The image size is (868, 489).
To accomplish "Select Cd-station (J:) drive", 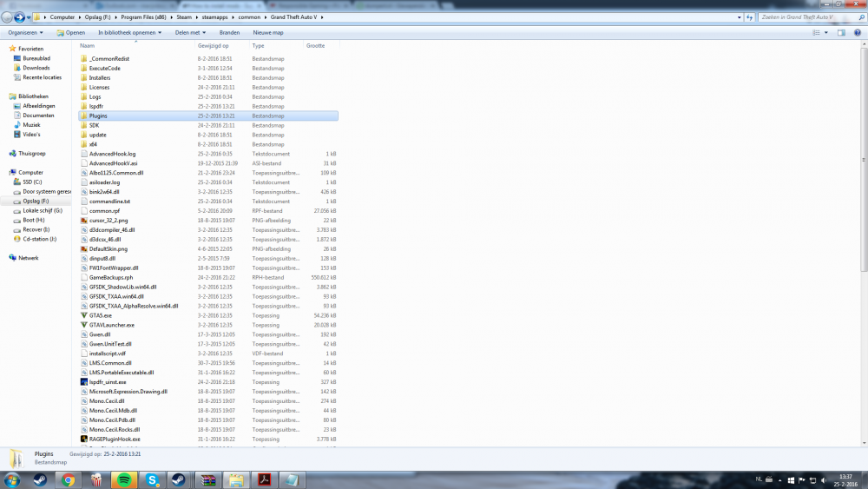I will point(39,239).
